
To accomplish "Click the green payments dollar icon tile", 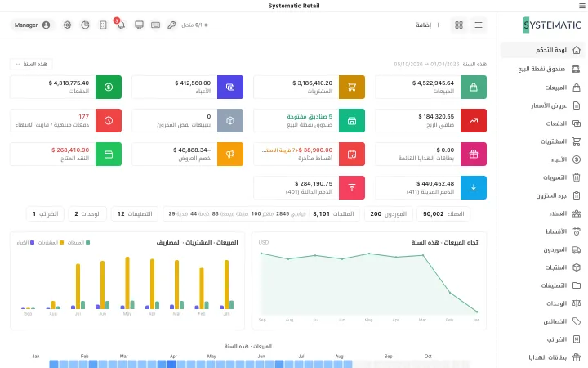I will click(x=109, y=88).
